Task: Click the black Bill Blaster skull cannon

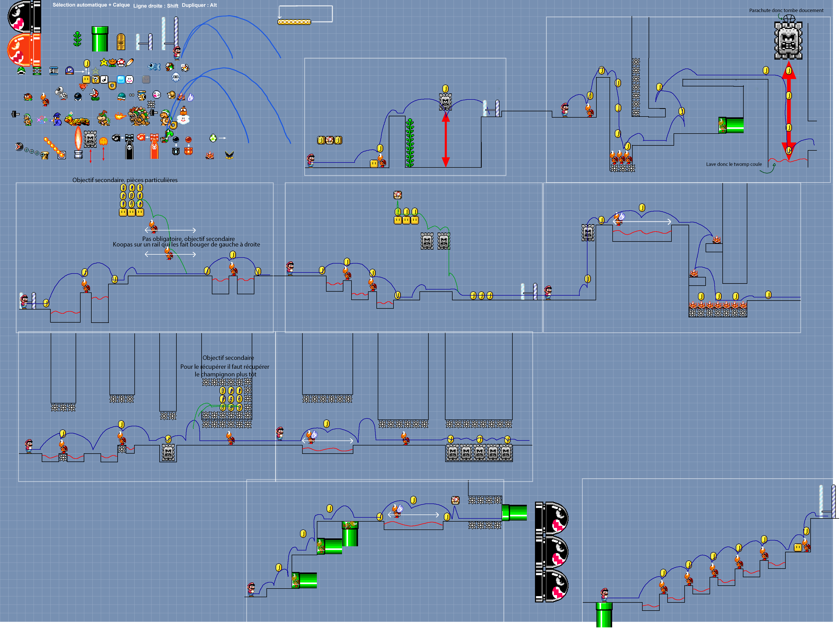Action: coord(129,146)
